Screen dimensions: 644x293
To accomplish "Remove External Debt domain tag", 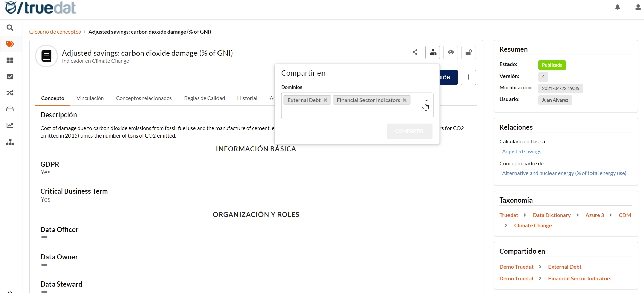I will coord(325,100).
